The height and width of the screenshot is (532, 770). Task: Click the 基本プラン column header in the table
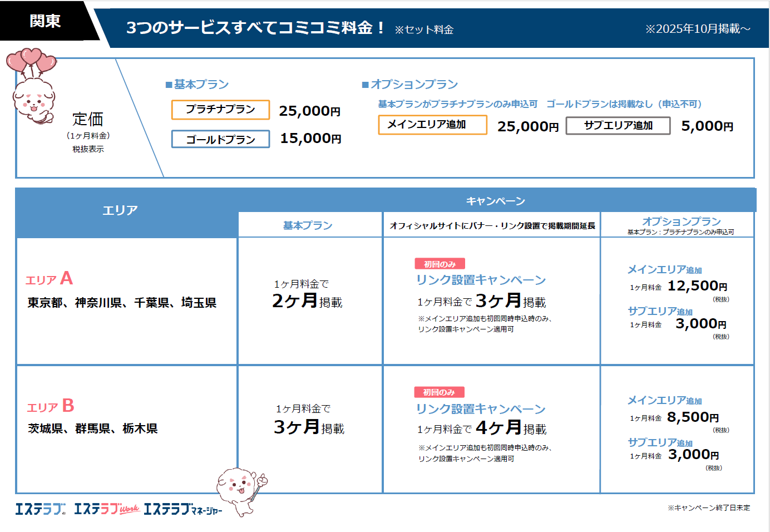tap(308, 225)
